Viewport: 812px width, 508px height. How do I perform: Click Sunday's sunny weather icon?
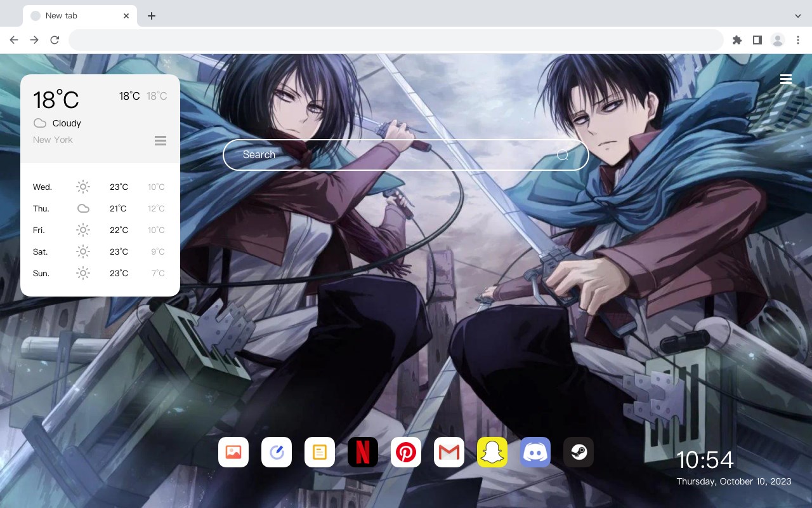83,273
